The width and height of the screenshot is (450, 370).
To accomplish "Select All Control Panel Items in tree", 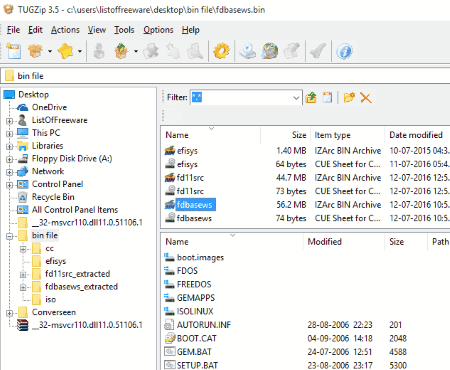I will click(x=75, y=210).
